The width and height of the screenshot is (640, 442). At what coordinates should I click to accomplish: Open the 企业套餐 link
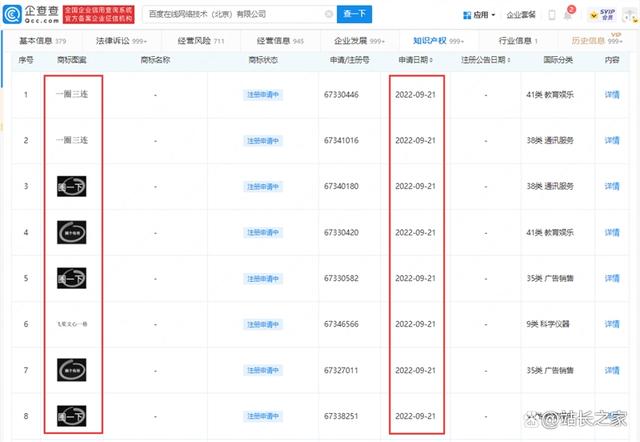click(x=521, y=15)
